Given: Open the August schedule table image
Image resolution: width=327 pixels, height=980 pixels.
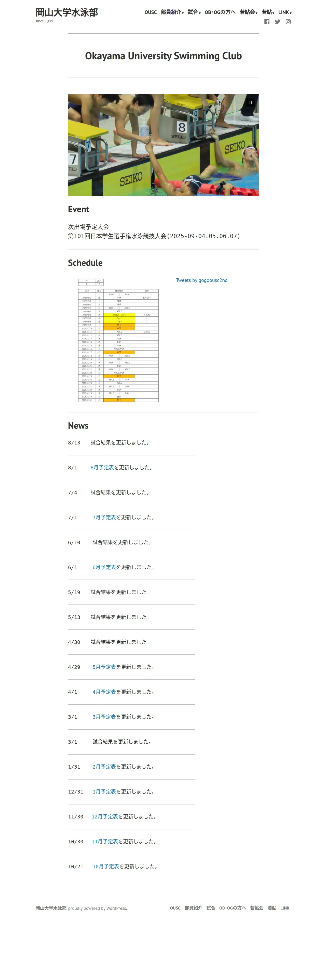Looking at the screenshot, I should coord(118,340).
